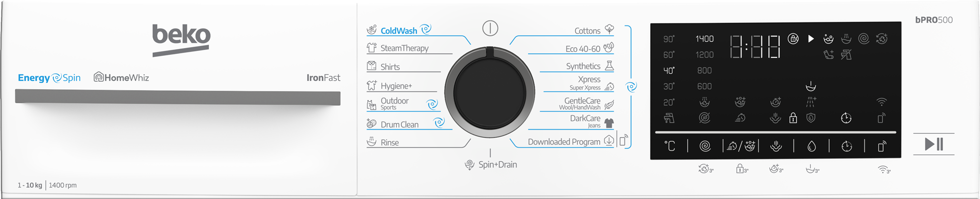980x199 pixels.
Task: Click the door lock indicator icon
Action: [793, 39]
